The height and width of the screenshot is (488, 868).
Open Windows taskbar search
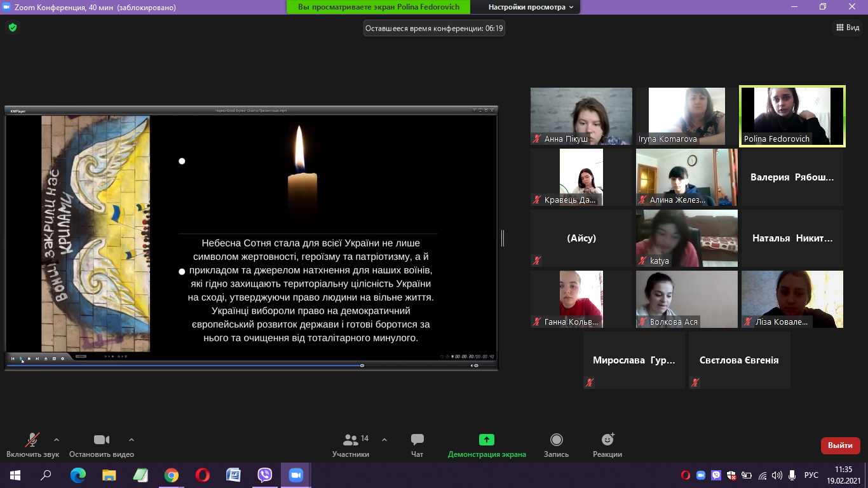coord(46,475)
